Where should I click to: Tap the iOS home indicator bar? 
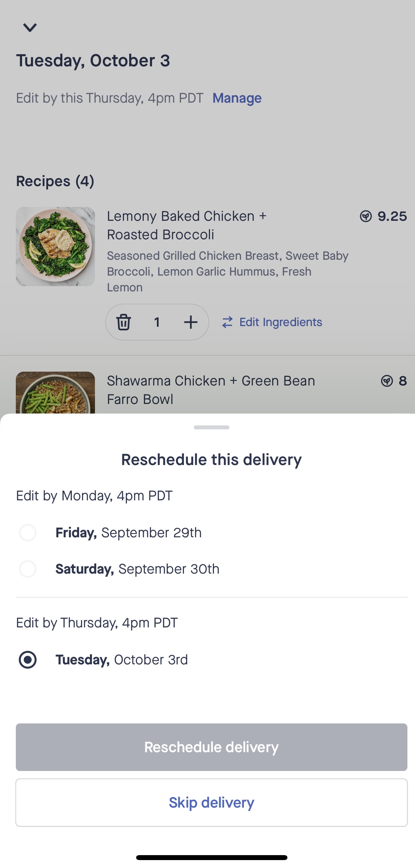(211, 857)
